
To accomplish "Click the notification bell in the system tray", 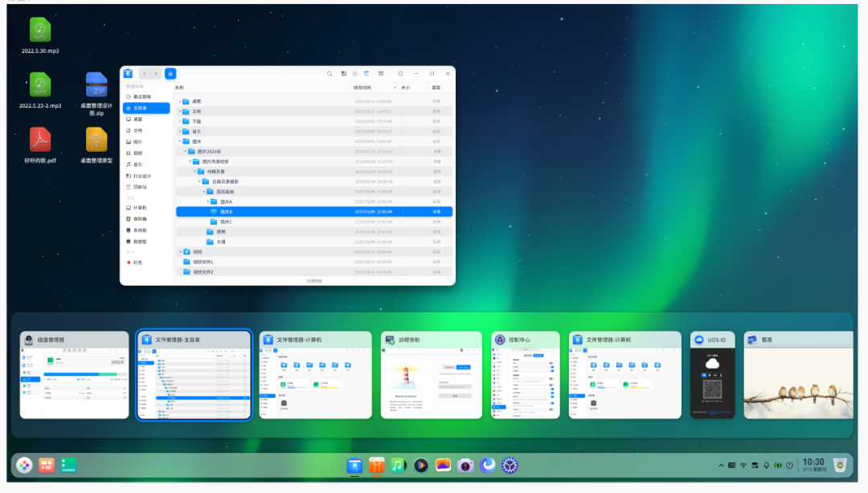I will click(x=767, y=465).
